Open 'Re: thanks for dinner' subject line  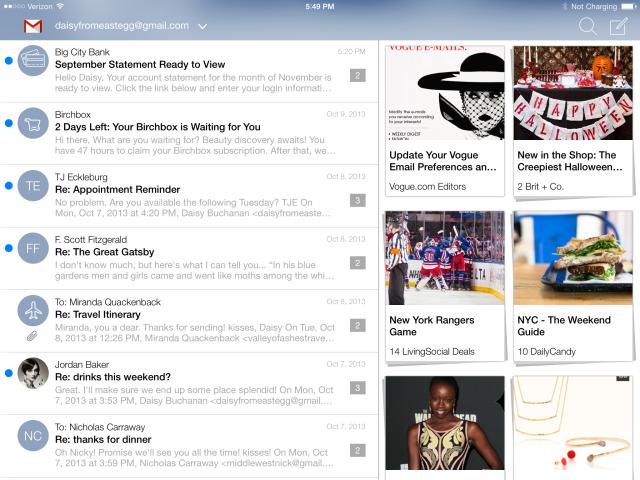coord(103,440)
